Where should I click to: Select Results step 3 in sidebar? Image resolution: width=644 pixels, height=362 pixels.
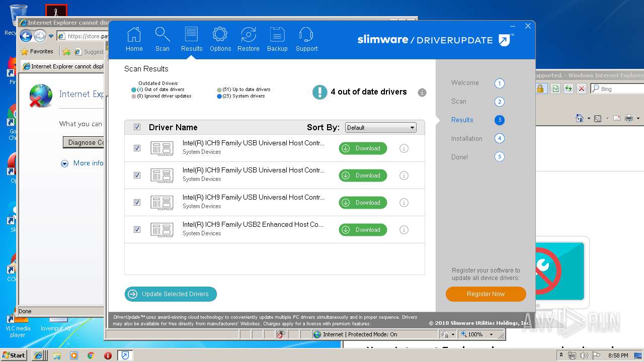tap(477, 120)
